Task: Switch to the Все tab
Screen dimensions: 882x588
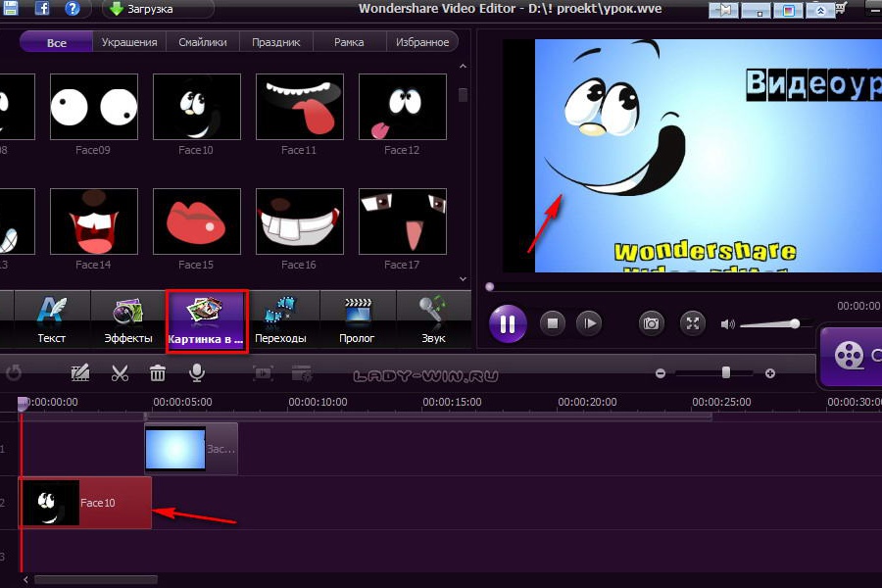Action: coord(56,42)
